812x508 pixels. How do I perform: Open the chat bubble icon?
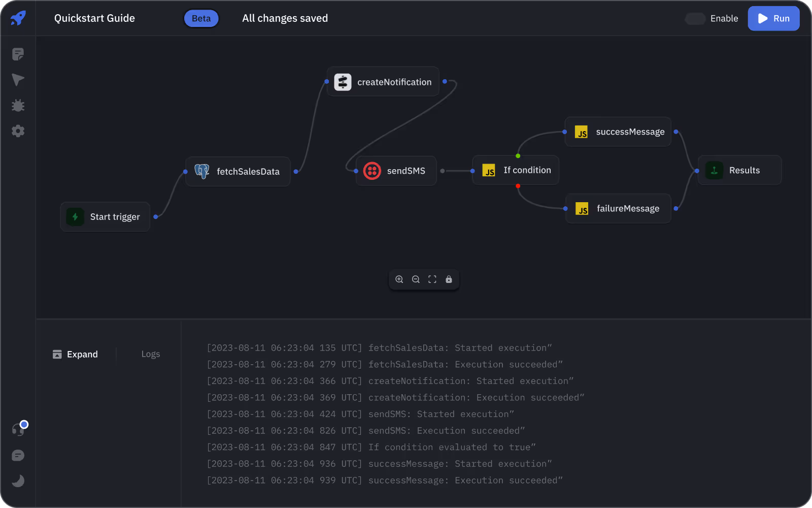click(18, 456)
